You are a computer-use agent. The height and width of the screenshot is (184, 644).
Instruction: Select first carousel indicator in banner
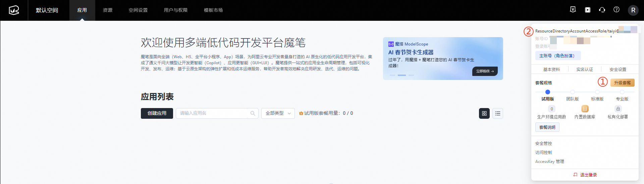[x=392, y=75]
